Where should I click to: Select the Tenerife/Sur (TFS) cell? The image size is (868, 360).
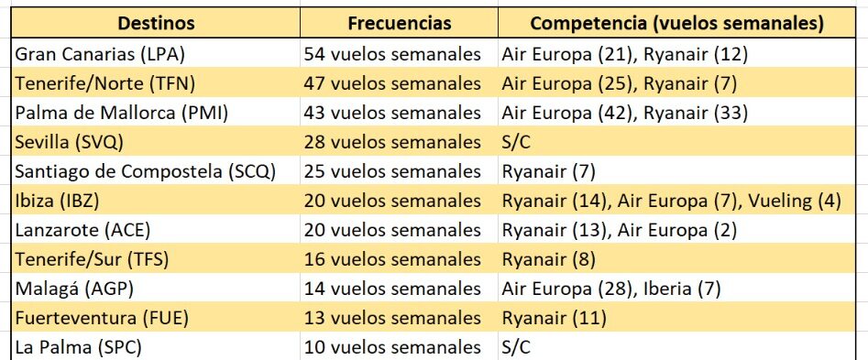(156, 259)
